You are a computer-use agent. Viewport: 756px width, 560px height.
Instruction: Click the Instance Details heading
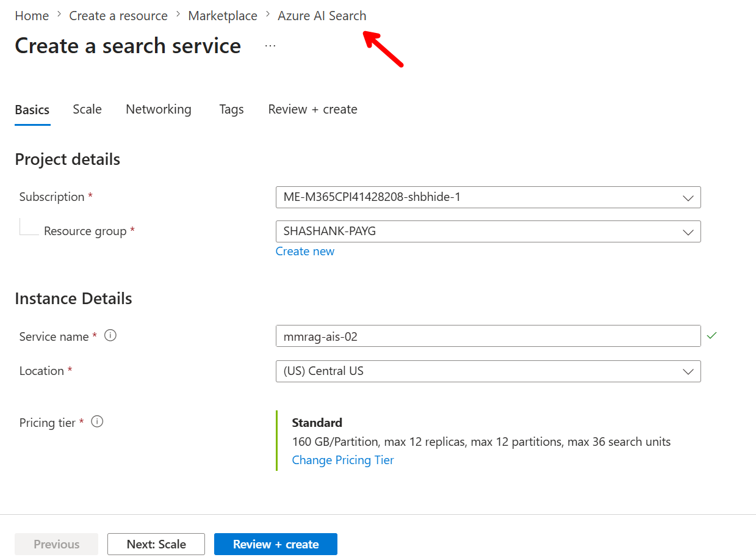(73, 299)
